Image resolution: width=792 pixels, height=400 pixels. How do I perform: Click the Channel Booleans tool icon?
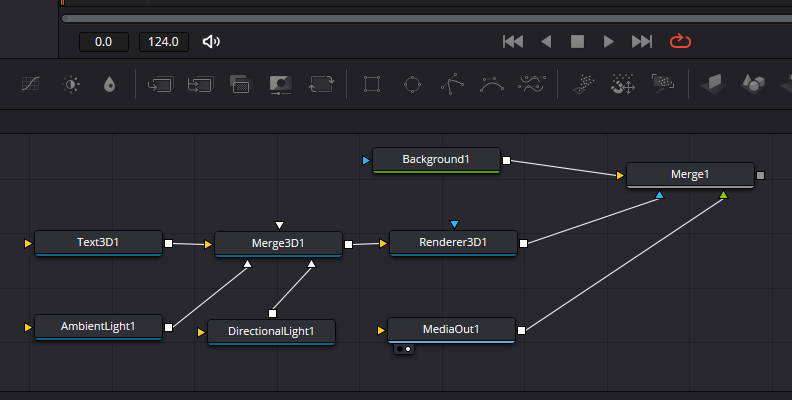tap(200, 85)
